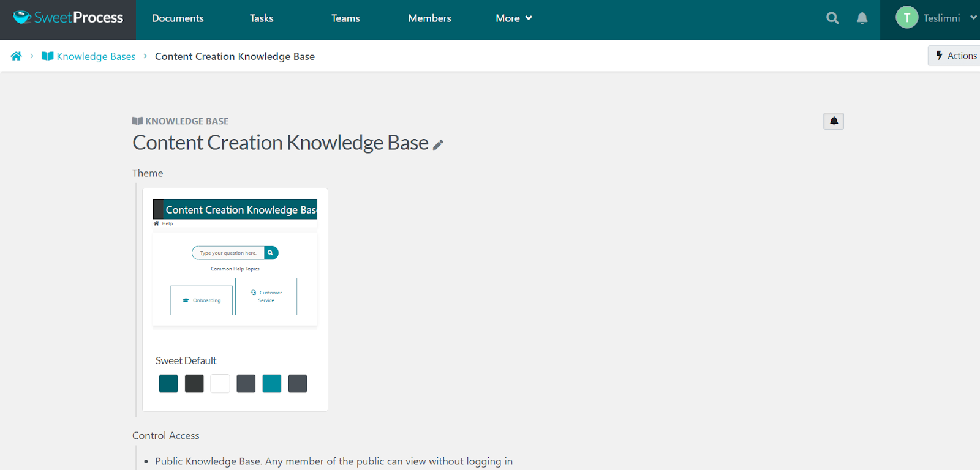
Task: Click search button in theme preview
Action: coord(271,253)
